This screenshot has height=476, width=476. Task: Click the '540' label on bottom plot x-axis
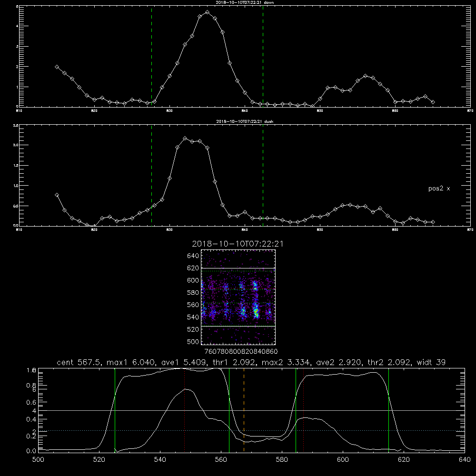(160, 460)
